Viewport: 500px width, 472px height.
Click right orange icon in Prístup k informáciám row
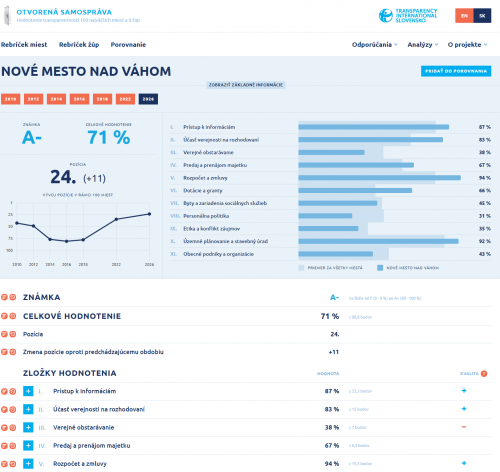pyautogui.click(x=13, y=391)
